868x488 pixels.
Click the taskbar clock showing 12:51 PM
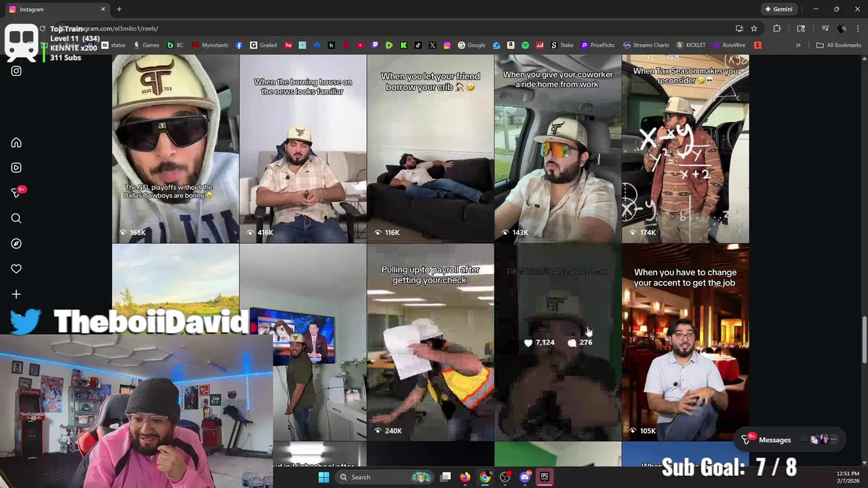click(848, 476)
